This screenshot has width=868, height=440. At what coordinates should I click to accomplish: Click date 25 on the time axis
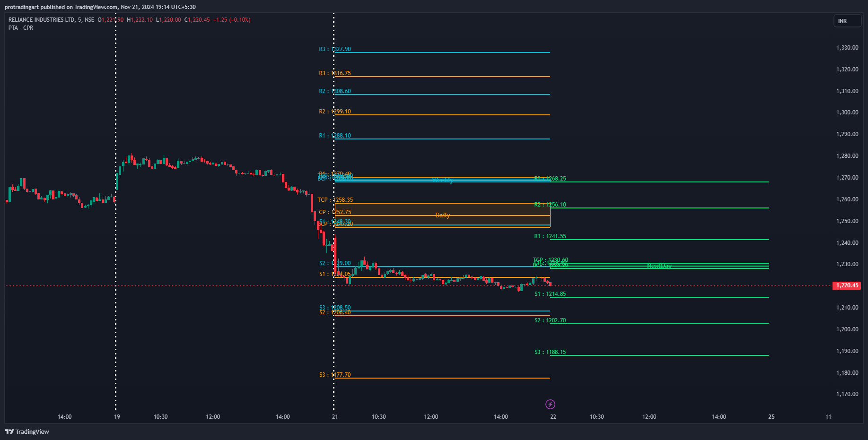772,417
